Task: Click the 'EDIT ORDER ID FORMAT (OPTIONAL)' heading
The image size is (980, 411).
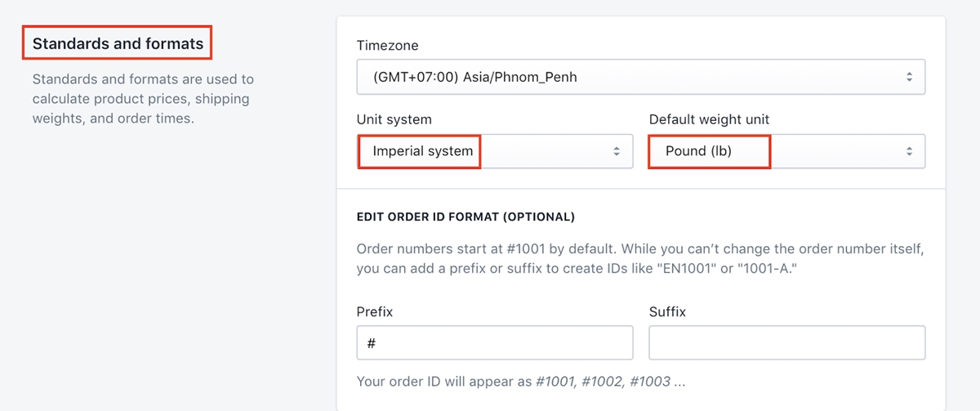Action: [x=465, y=217]
